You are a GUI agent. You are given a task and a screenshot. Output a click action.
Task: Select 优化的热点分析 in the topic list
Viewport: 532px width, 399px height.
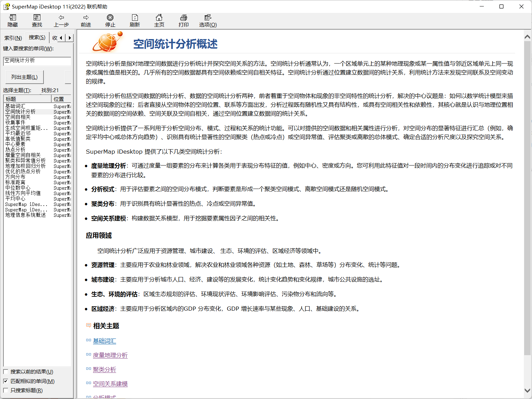click(x=23, y=172)
